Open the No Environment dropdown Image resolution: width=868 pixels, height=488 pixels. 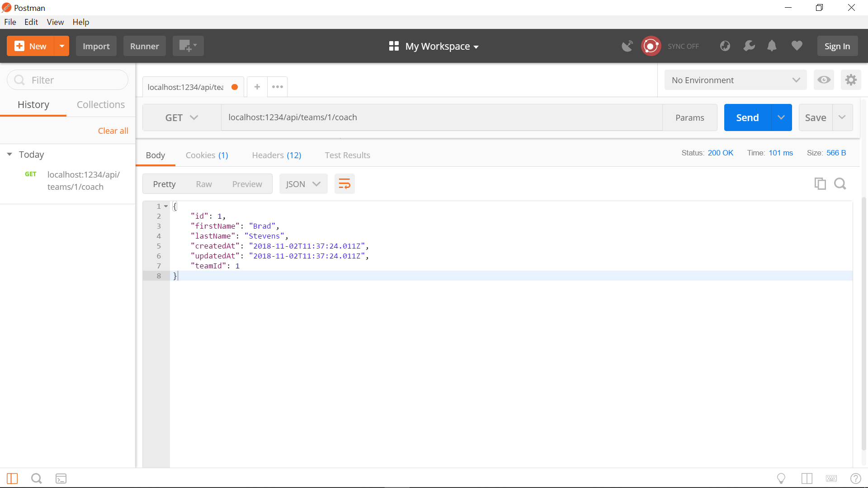pyautogui.click(x=735, y=80)
